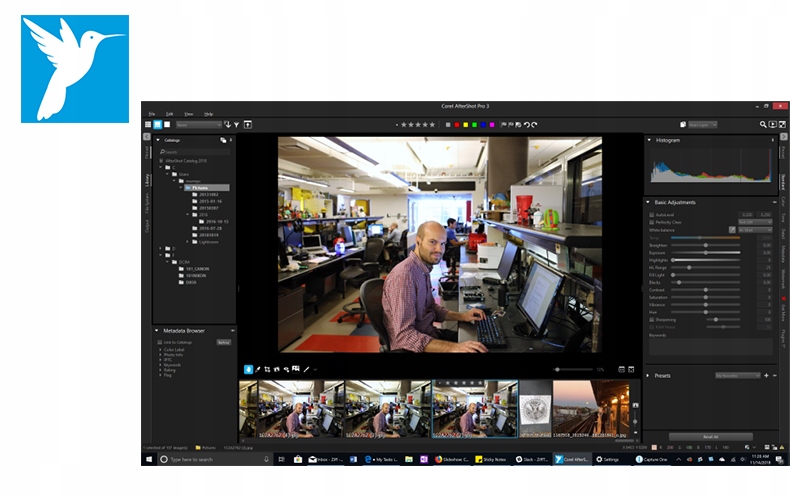Click the Reset All button

coord(709,436)
